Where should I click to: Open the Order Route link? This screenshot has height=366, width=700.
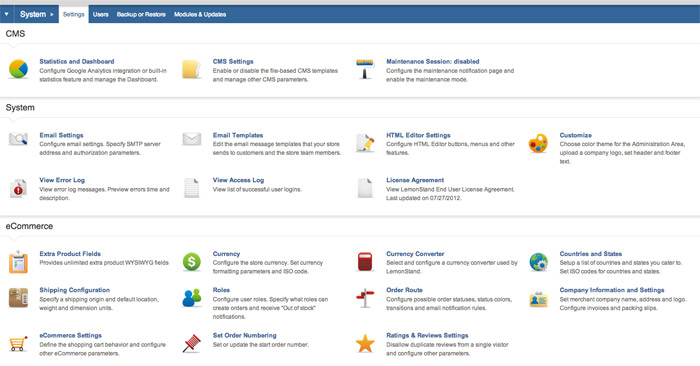404,290
